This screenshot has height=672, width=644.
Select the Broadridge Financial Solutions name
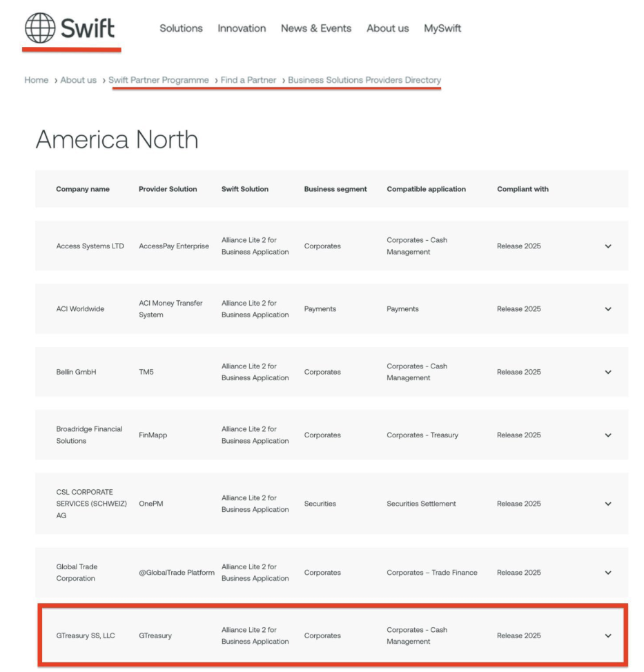[x=89, y=435]
